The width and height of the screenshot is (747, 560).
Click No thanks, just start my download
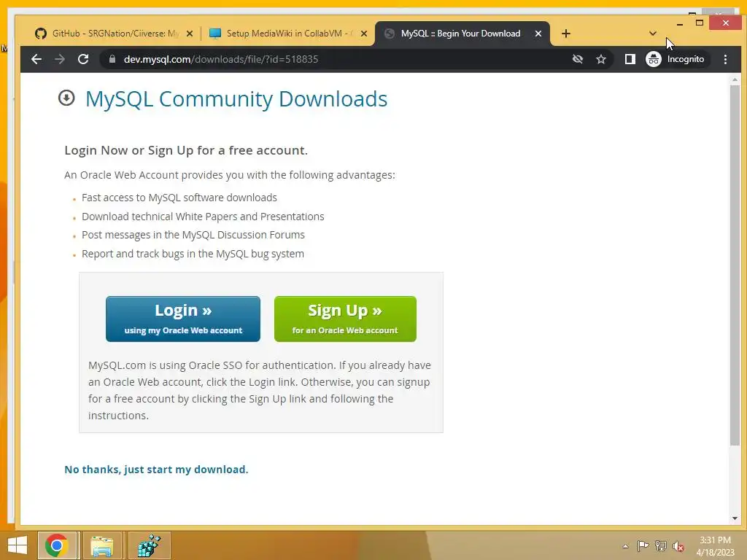click(x=156, y=470)
